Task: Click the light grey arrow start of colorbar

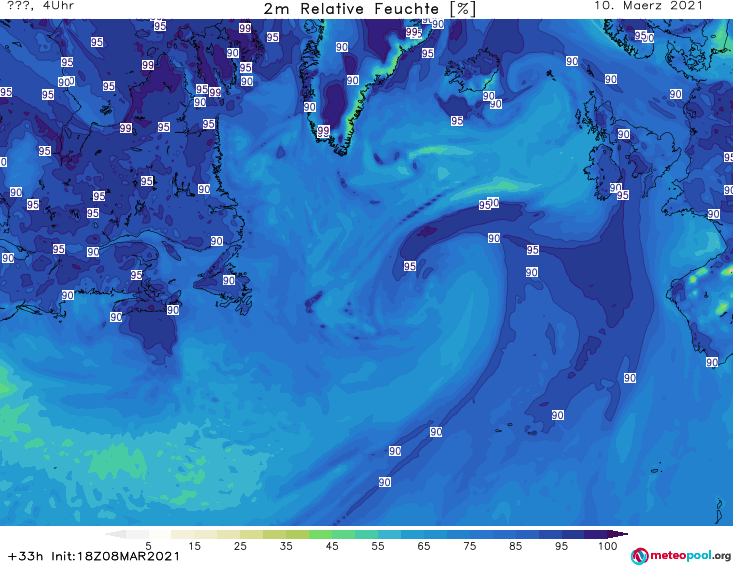Action: tap(115, 534)
